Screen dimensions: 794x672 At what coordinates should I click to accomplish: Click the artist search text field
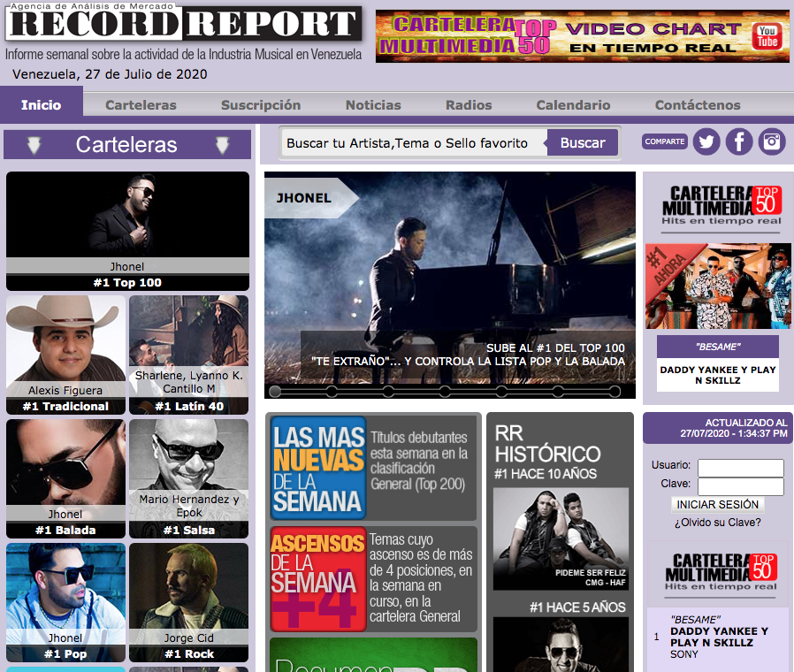coord(412,142)
